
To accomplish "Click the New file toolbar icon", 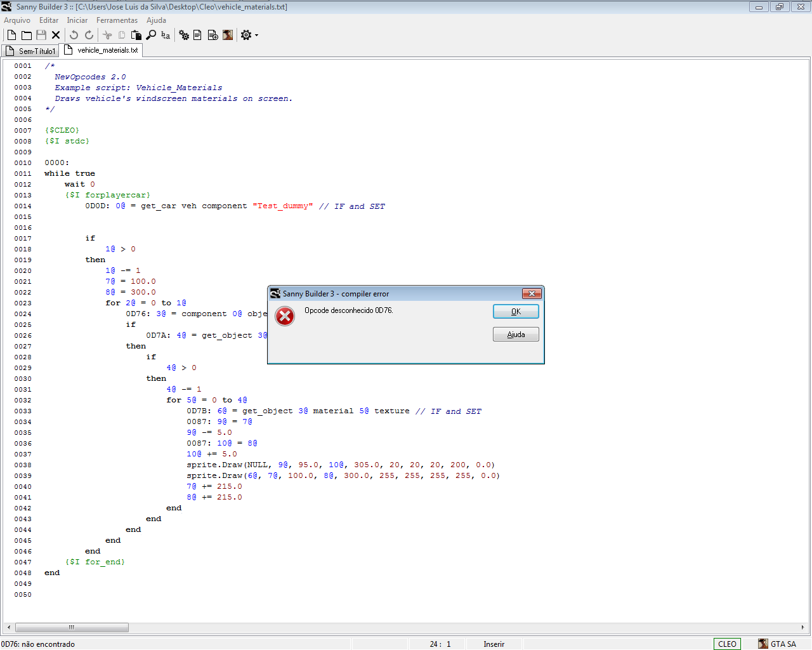I will click(x=11, y=35).
